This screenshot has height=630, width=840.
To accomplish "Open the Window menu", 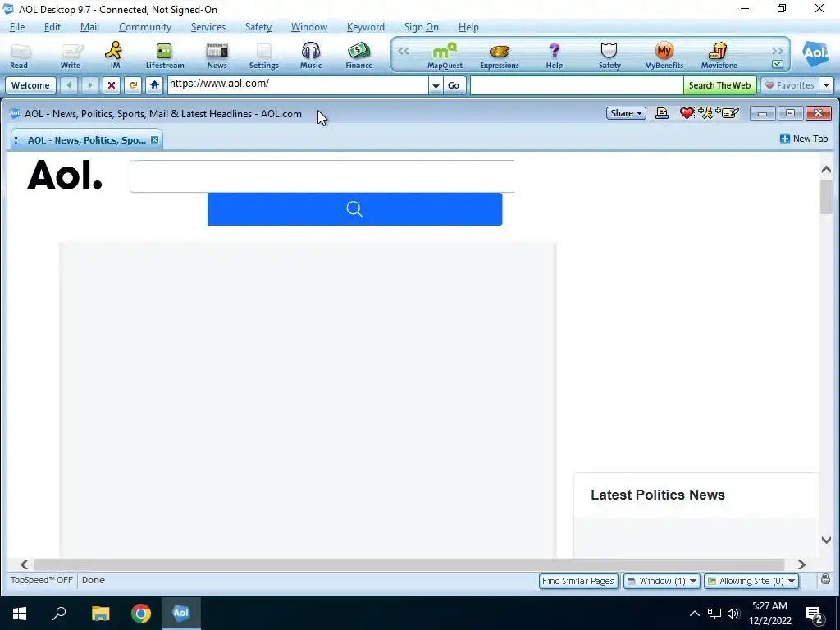I will point(309,27).
